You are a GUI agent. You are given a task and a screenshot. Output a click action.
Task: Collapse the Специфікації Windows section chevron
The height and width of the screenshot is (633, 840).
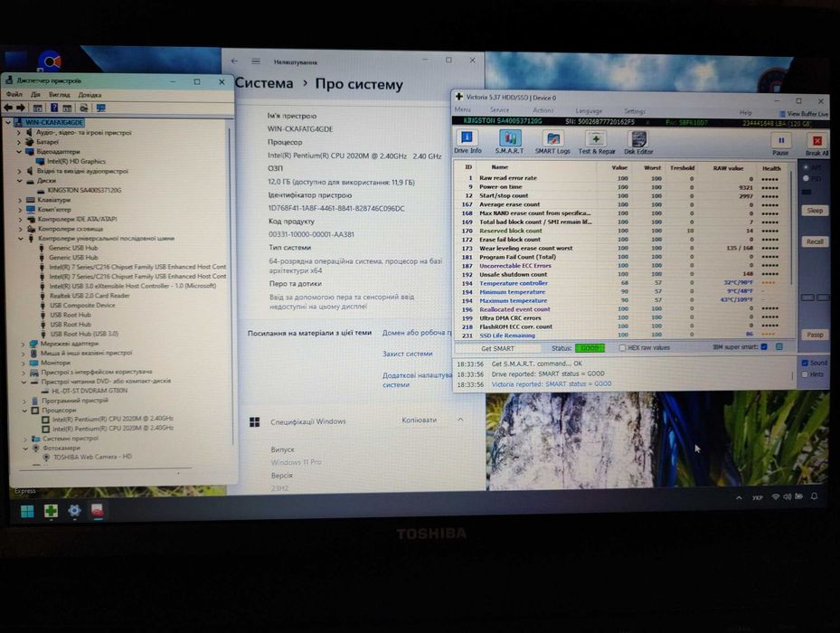coord(460,420)
